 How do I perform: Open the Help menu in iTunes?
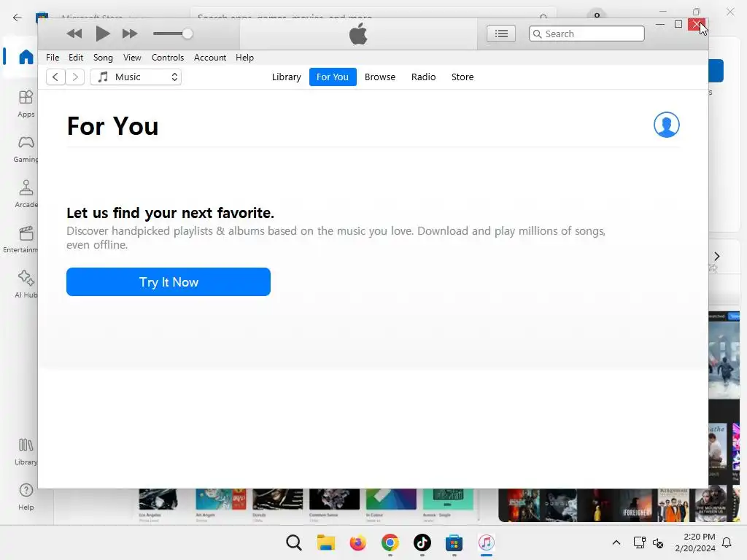[x=245, y=58]
